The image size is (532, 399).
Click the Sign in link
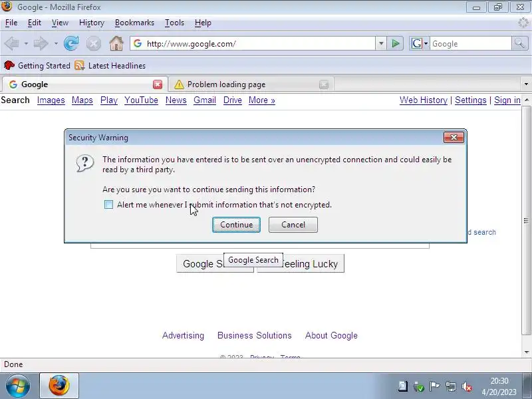[x=507, y=100]
